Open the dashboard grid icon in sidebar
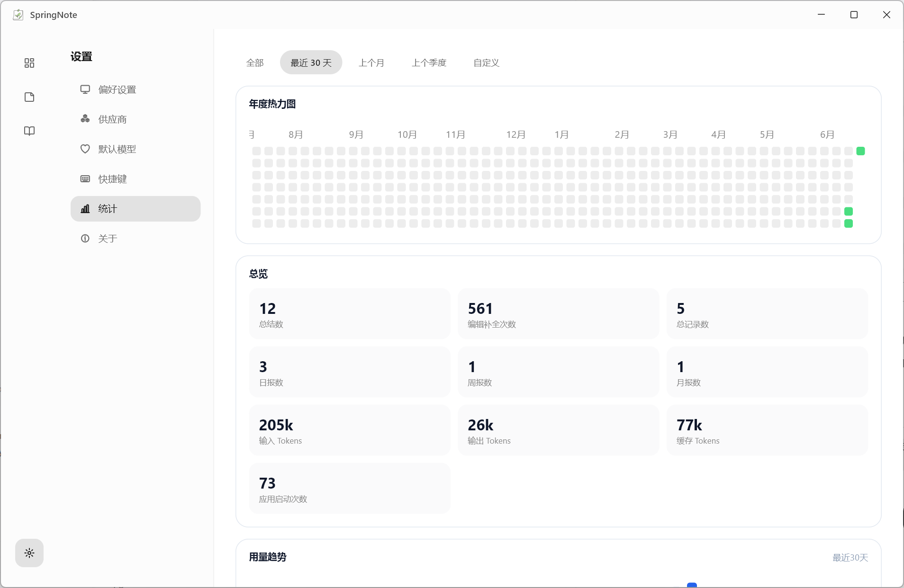The image size is (904, 588). coord(29,63)
